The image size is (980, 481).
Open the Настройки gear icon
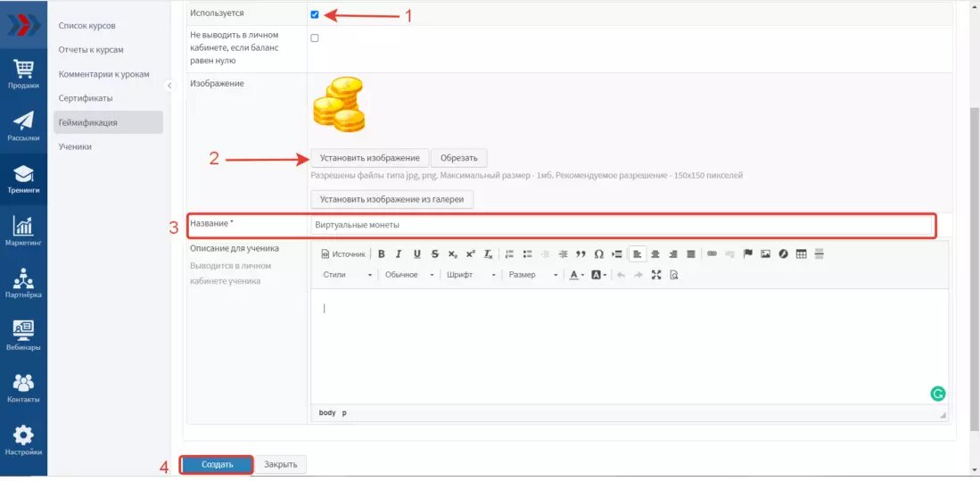23,440
